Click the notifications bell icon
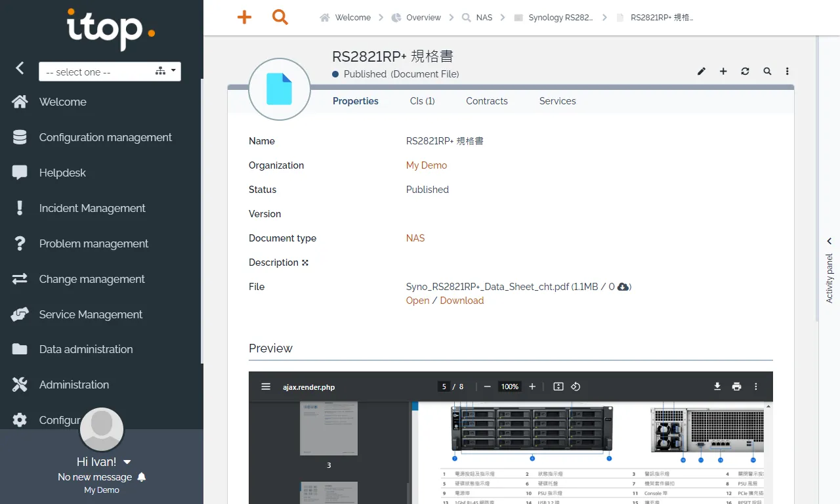Viewport: 840px width, 504px height. (142, 477)
